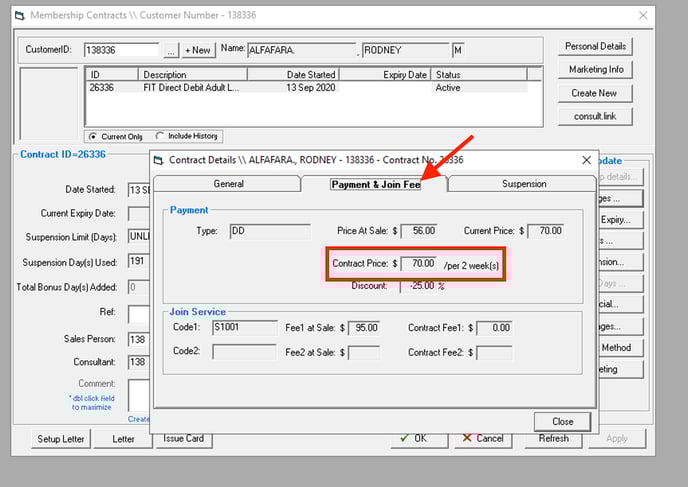Click the empty Fee2 at Sale field
Image resolution: width=688 pixels, height=487 pixels.
point(364,353)
